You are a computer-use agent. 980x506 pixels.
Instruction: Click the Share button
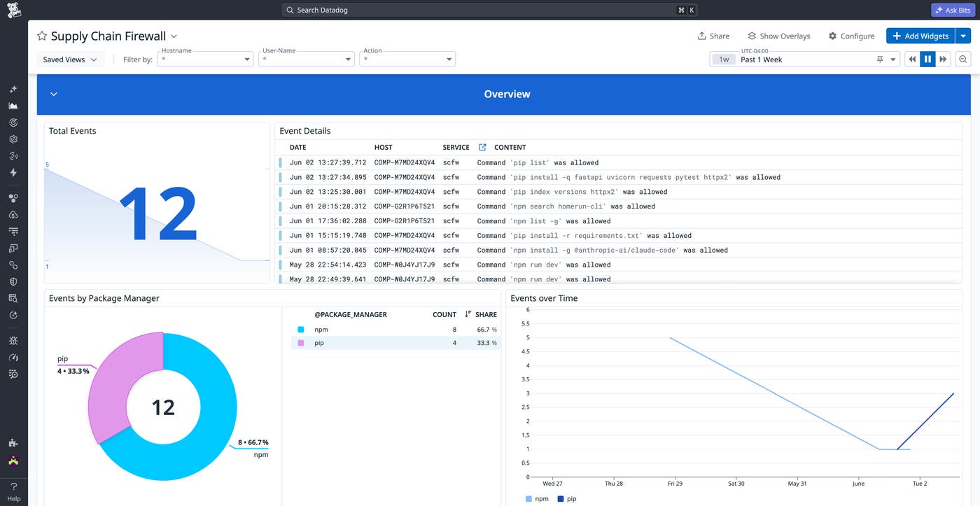coord(713,36)
